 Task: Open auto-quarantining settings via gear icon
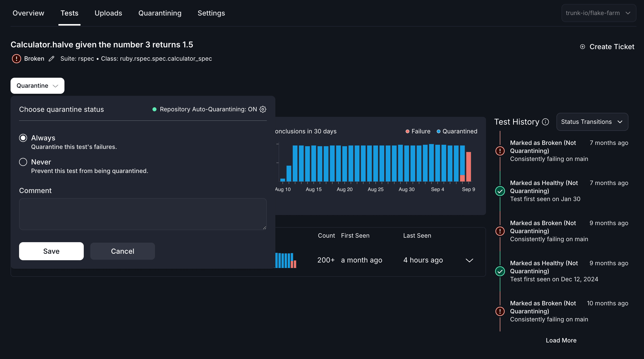(263, 109)
